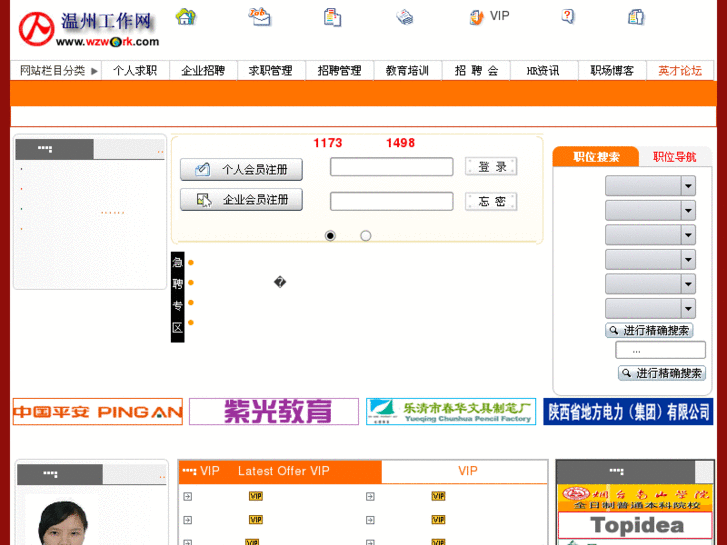This screenshot has width=727, height=545.
Task: Select the second radio button under login fields
Action: point(365,236)
